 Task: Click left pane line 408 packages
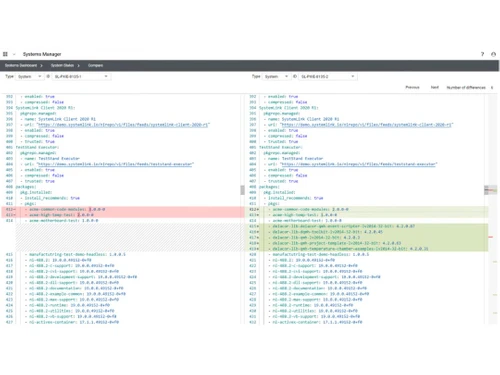point(26,187)
